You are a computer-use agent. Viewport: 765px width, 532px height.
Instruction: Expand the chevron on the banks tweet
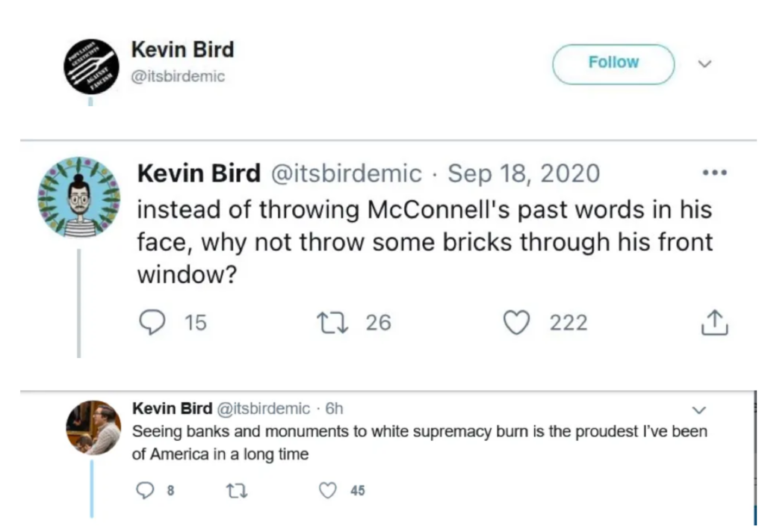point(699,409)
